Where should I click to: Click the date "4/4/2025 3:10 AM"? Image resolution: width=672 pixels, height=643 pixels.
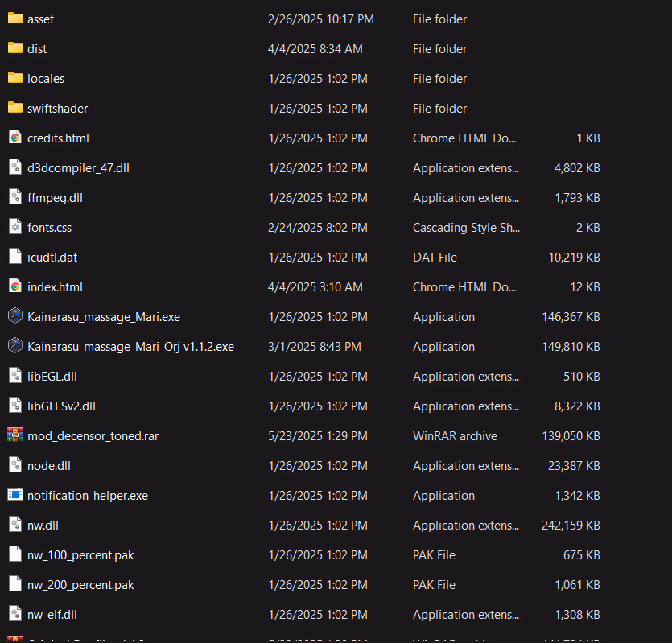point(315,287)
